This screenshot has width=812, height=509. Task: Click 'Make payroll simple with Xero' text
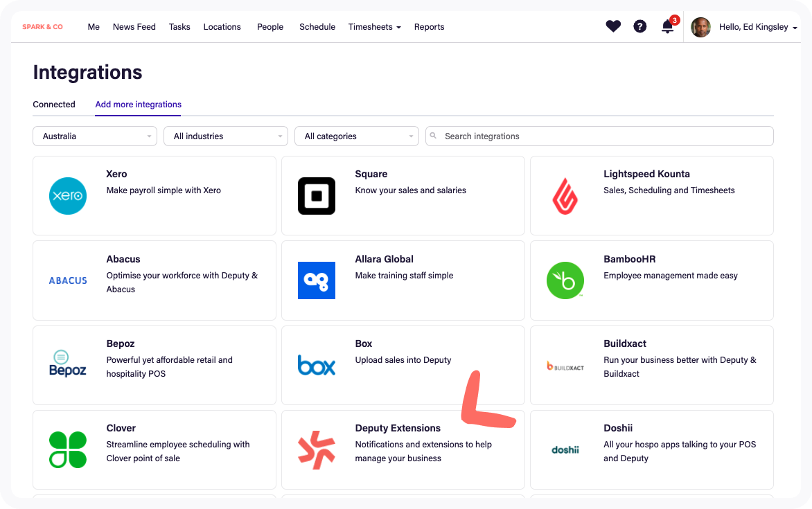[164, 190]
